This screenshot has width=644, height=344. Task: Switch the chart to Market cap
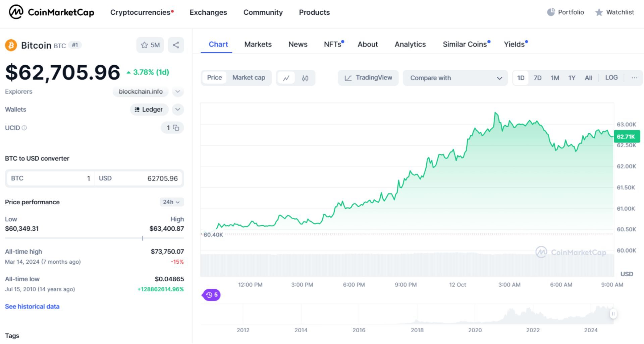point(249,77)
